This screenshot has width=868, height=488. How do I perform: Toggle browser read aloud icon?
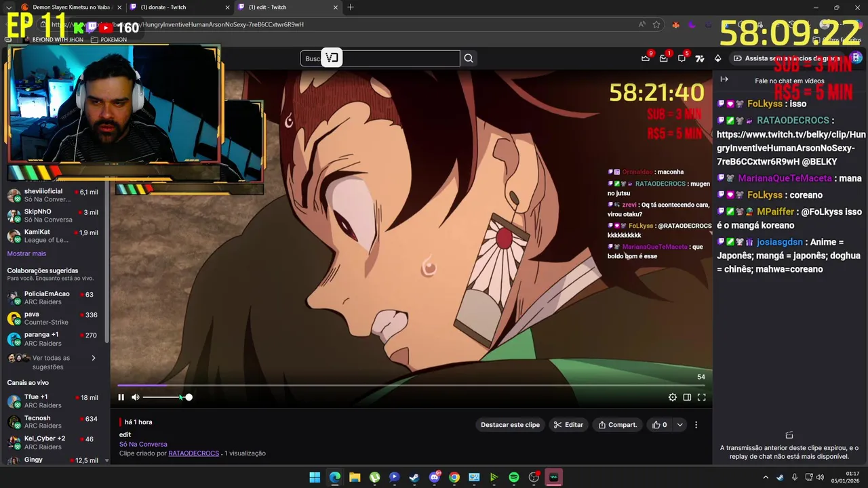[x=642, y=24]
